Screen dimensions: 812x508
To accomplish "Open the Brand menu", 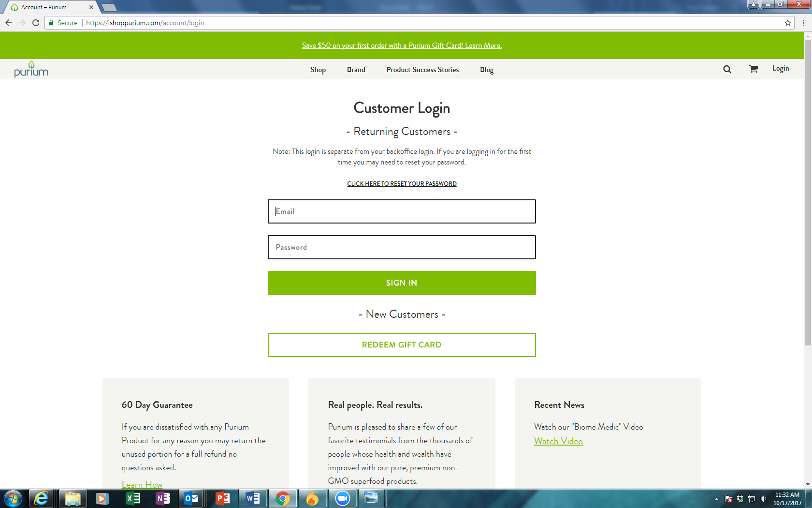I will [356, 70].
